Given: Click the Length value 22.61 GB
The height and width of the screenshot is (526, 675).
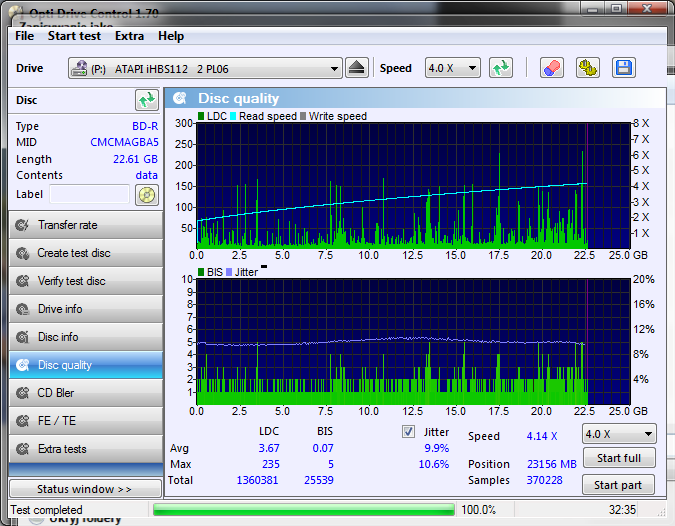Looking at the screenshot, I should (x=135, y=159).
